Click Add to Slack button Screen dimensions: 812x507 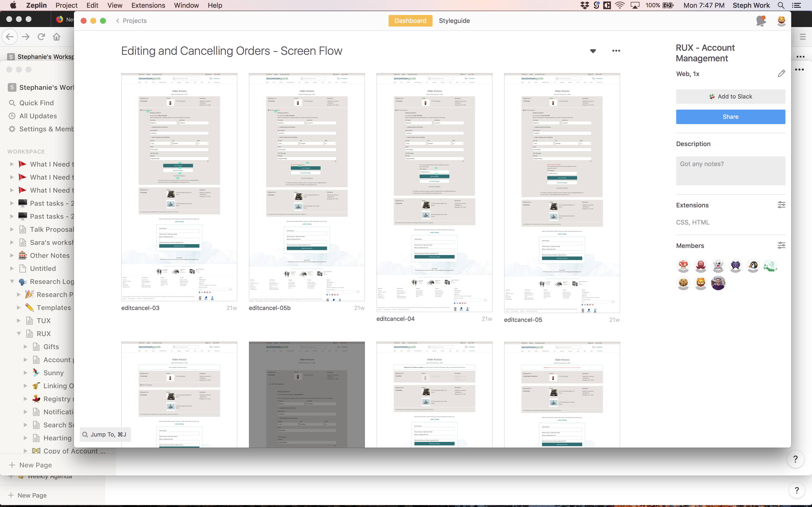point(731,97)
